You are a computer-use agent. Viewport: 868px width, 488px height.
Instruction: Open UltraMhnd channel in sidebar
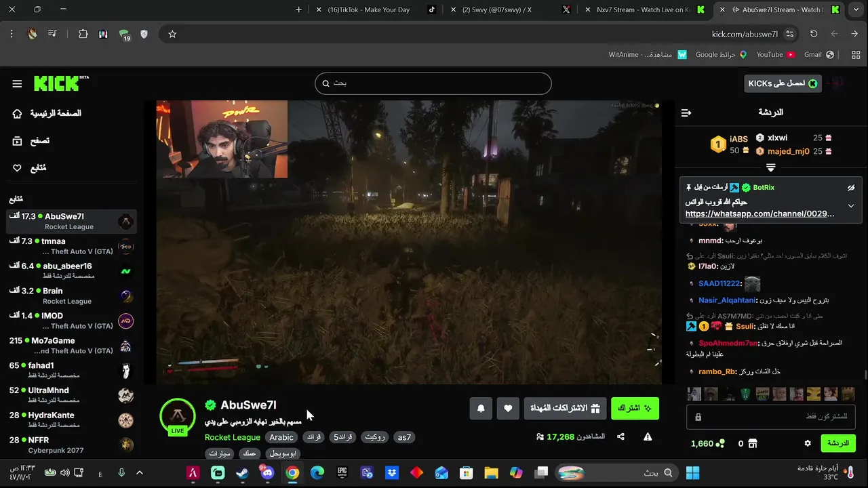coord(71,395)
